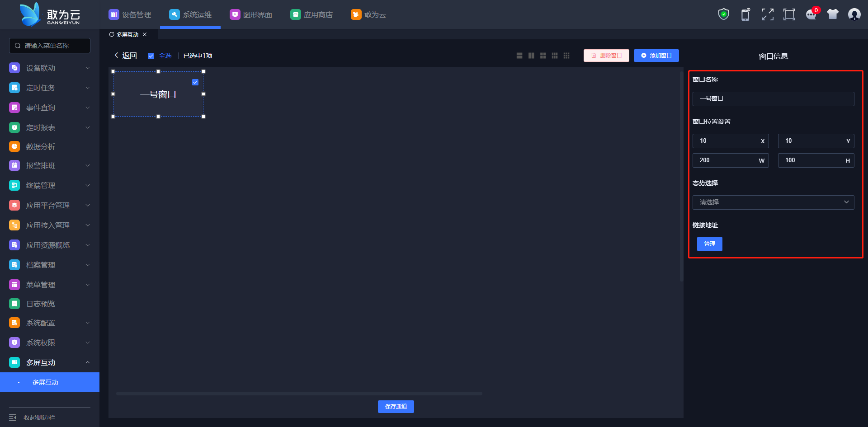Expand the 系统权限 menu chevron

click(88, 343)
